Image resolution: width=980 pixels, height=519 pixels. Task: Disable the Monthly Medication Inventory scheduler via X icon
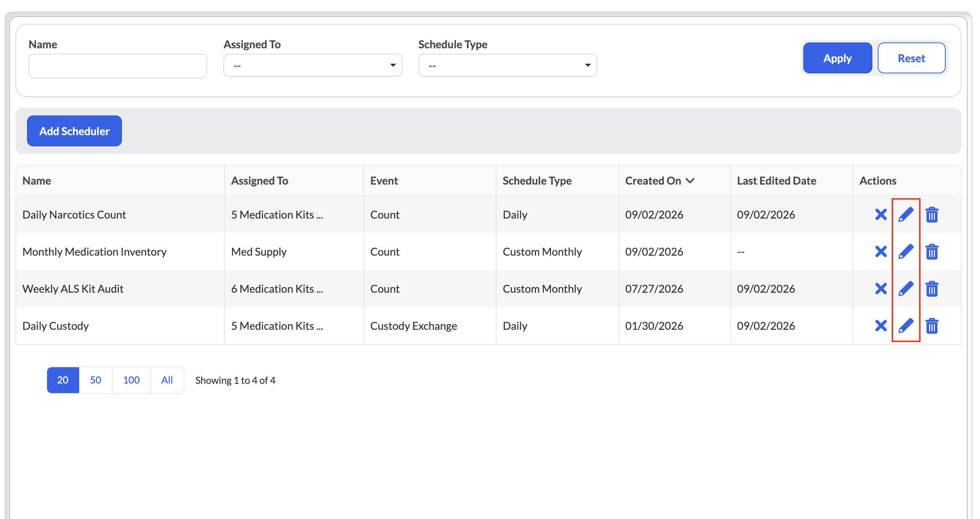coord(881,252)
